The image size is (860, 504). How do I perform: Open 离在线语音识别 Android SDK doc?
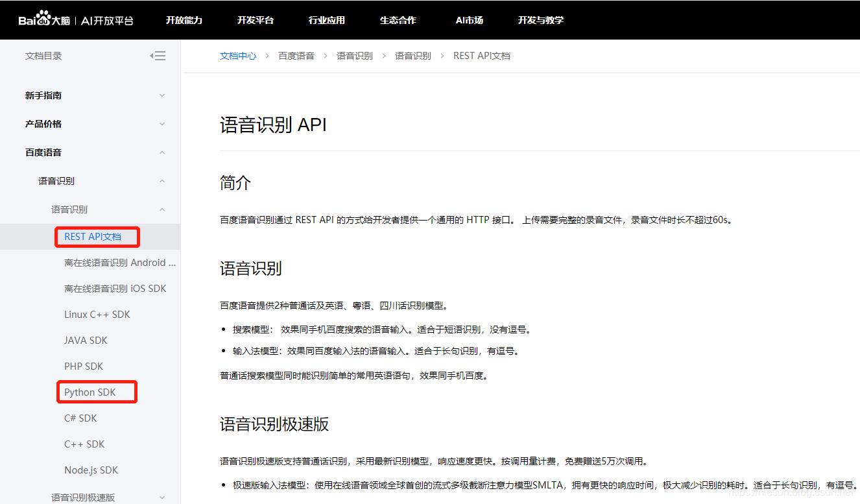[120, 263]
